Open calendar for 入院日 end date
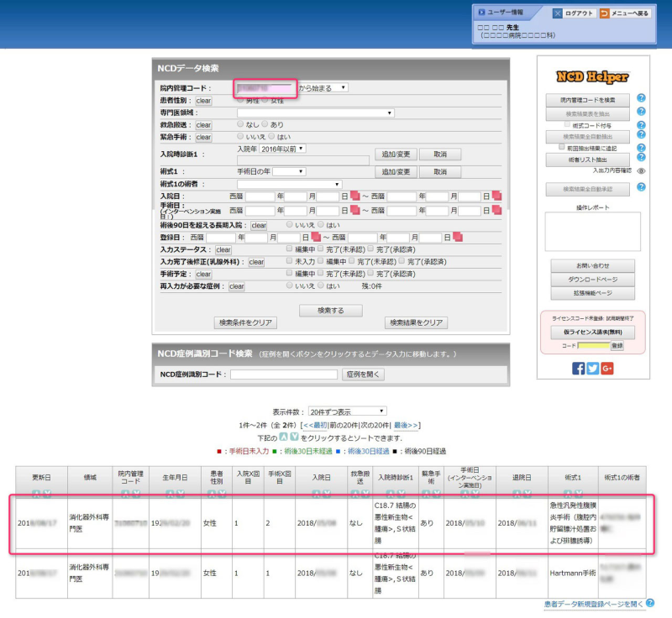This screenshot has width=672, height=618. coord(496,196)
